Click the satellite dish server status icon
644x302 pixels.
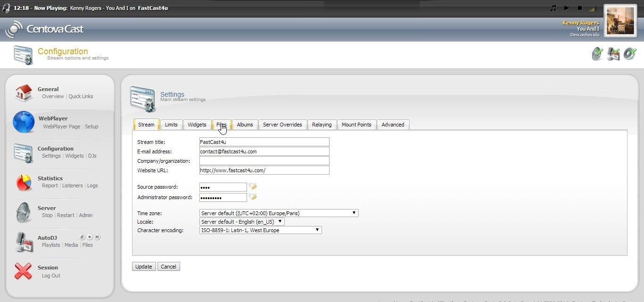(597, 54)
